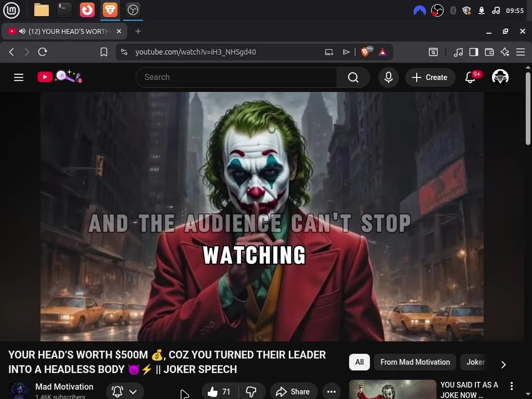
Task: Open Leo AI assistant icon
Action: click(505, 52)
